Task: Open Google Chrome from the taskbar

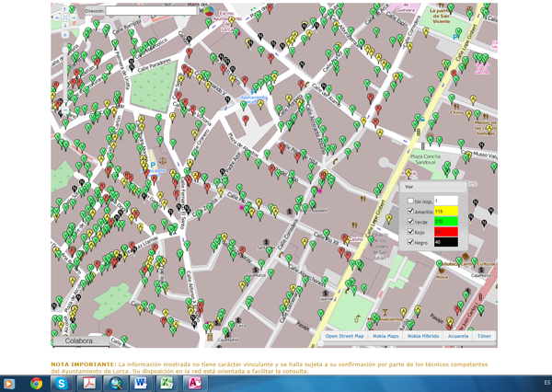Action: pyautogui.click(x=36, y=383)
